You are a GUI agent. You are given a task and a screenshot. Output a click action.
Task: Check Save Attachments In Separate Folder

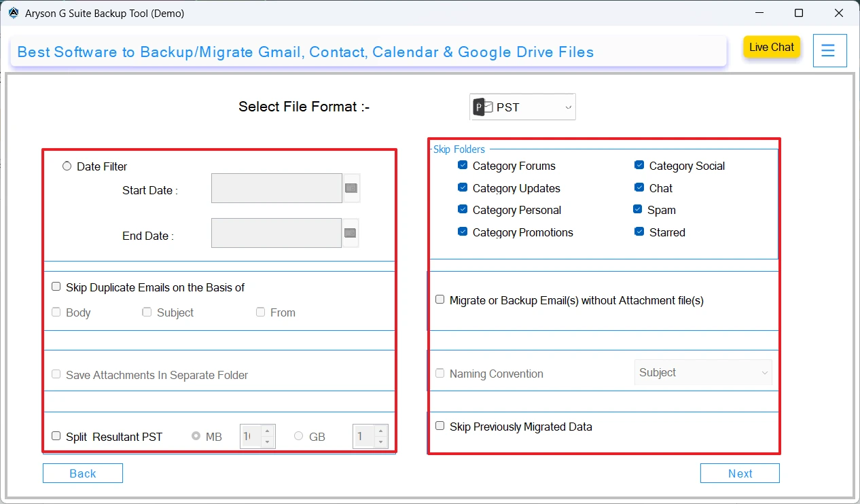tap(56, 374)
